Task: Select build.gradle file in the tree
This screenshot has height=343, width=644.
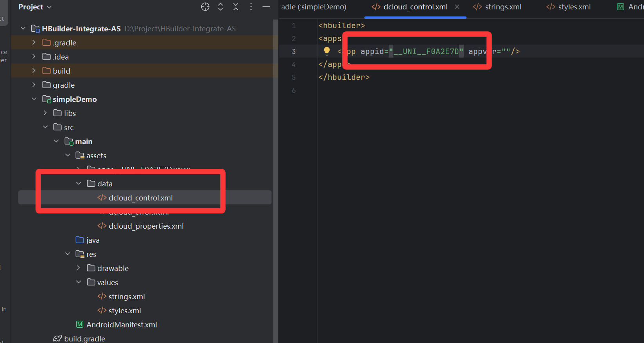Action: pos(84,339)
